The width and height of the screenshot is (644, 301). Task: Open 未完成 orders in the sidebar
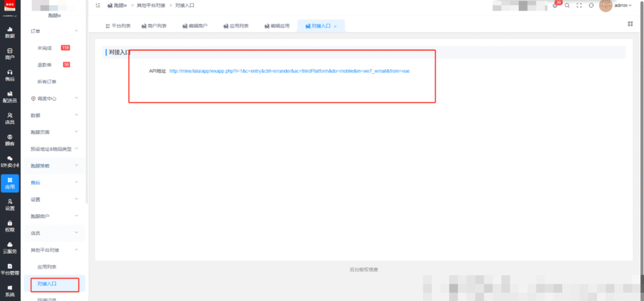(45, 48)
